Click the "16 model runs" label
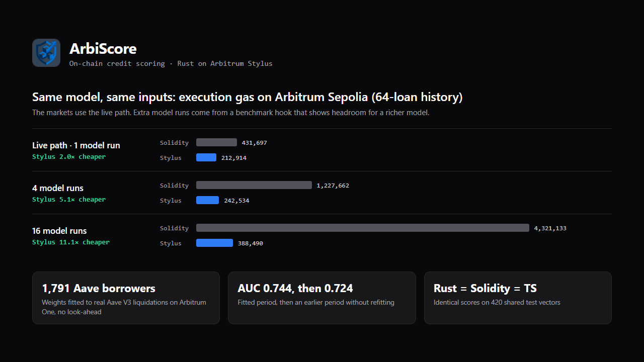The height and width of the screenshot is (362, 644). [x=59, y=231]
